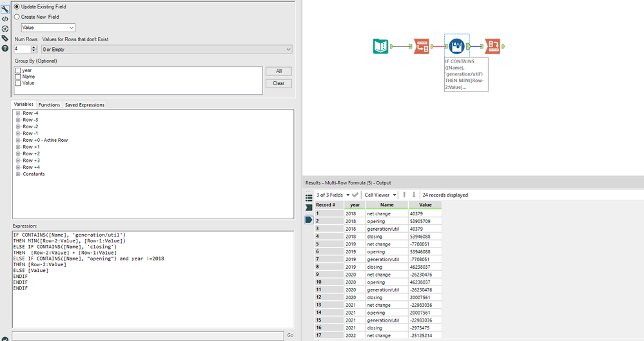
Task: Click the Value column header
Action: point(425,205)
